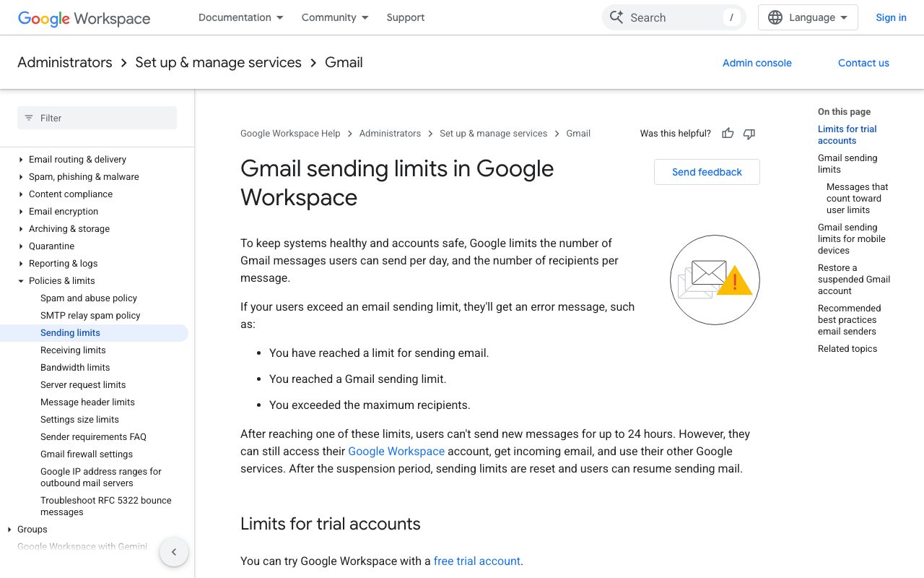Open Receiving limits in the sidebar
The image size is (924, 578).
pos(73,350)
